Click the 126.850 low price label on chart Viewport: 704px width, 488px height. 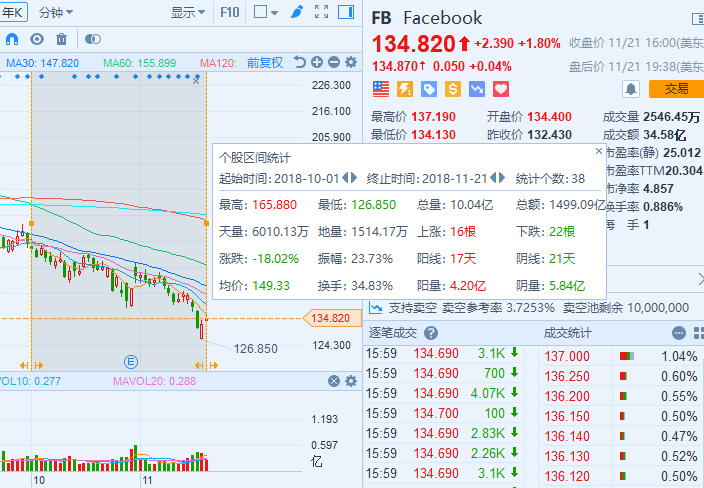255,348
